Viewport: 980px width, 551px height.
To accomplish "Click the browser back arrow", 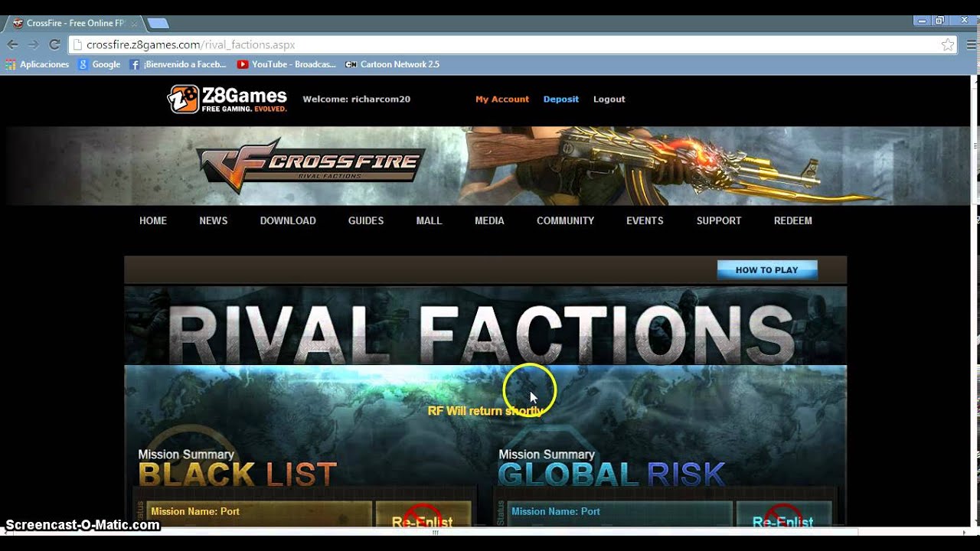I will click(12, 44).
